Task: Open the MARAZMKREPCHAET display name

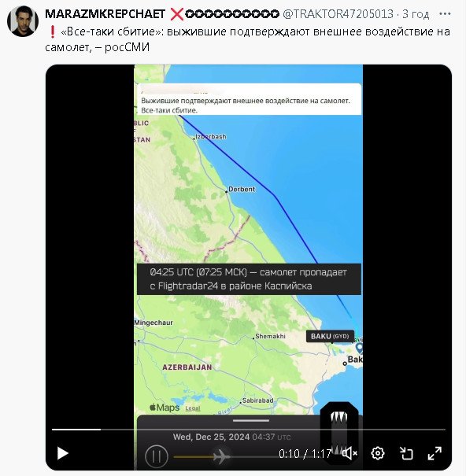Action: click(105, 14)
